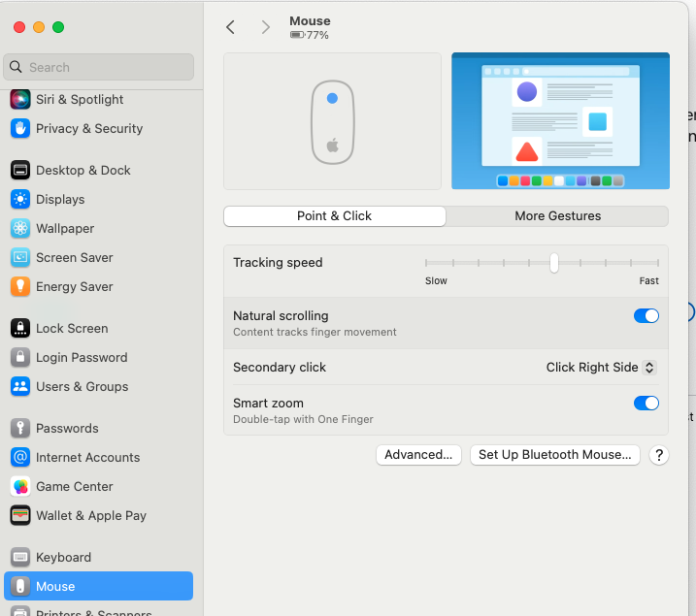Go back with the left chevron
The width and height of the screenshot is (696, 616).
coord(230,27)
